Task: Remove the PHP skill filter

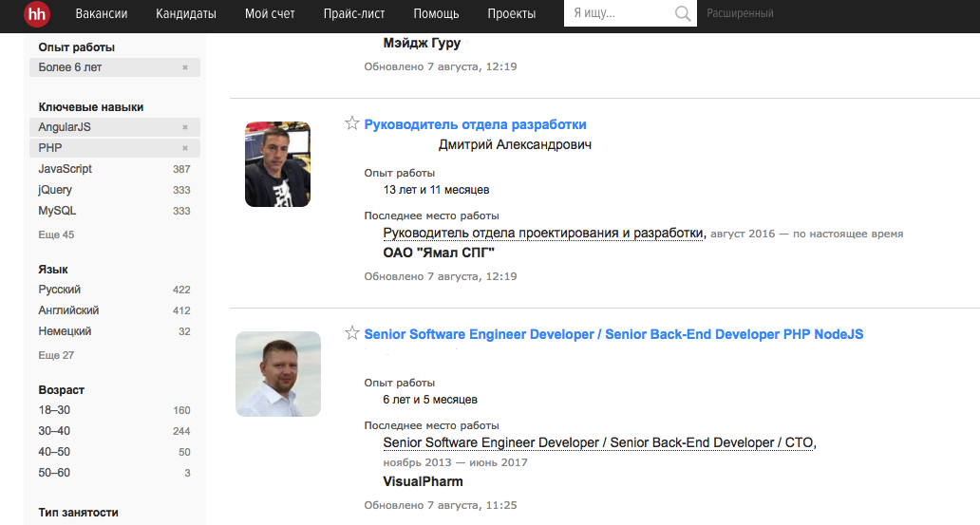Action: pos(185,148)
